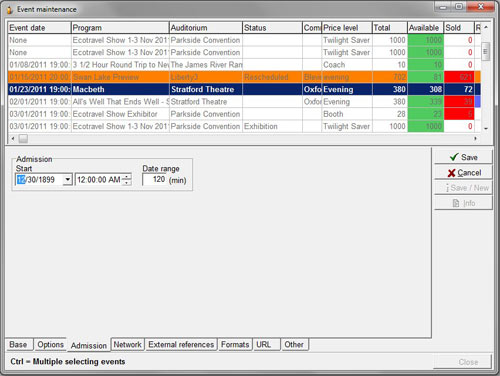500x376 pixels.
Task: Click the horizontal scrollbar thumb under table
Action: coord(23,138)
